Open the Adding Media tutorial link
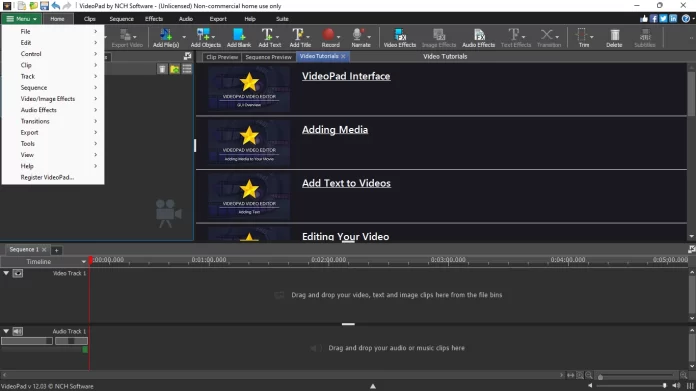The image size is (696, 391). (335, 130)
